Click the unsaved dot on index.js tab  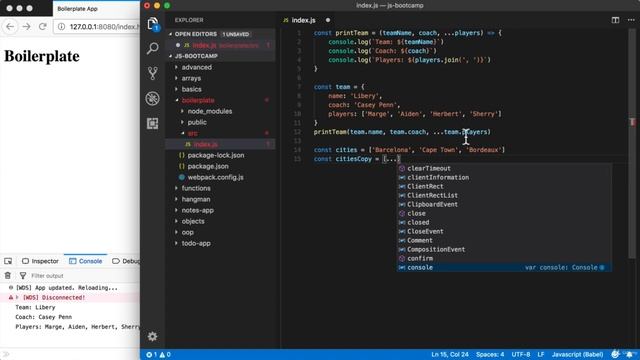pyautogui.click(x=328, y=20)
